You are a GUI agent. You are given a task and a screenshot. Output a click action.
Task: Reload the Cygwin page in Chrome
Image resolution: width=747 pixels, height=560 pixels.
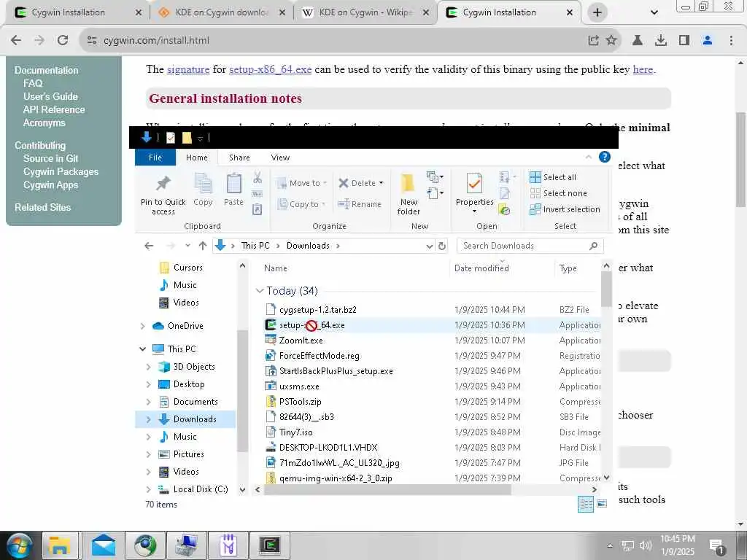[x=63, y=41]
